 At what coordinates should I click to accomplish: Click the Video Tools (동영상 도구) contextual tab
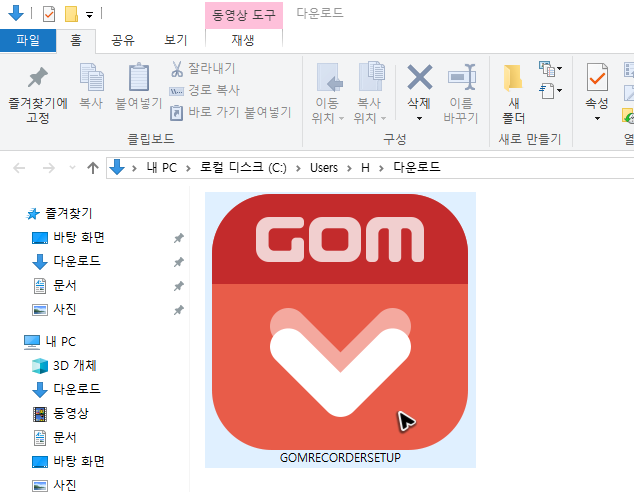click(244, 15)
